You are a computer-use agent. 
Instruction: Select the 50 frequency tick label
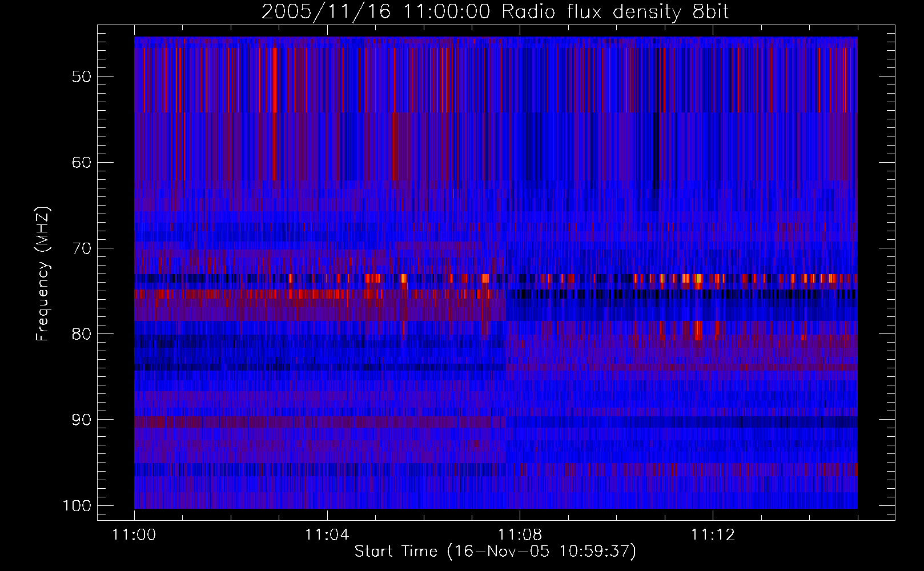[81, 77]
